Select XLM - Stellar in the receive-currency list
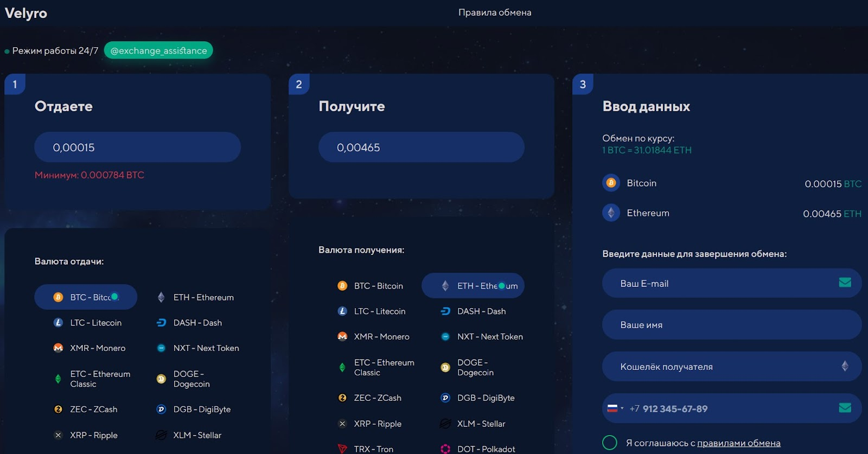This screenshot has height=454, width=868. click(x=473, y=424)
